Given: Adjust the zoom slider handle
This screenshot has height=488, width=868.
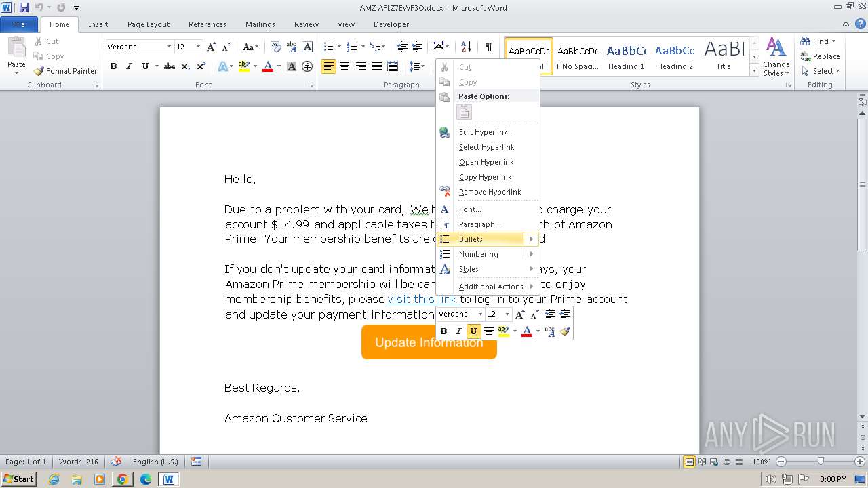Looking at the screenshot, I should (821, 462).
